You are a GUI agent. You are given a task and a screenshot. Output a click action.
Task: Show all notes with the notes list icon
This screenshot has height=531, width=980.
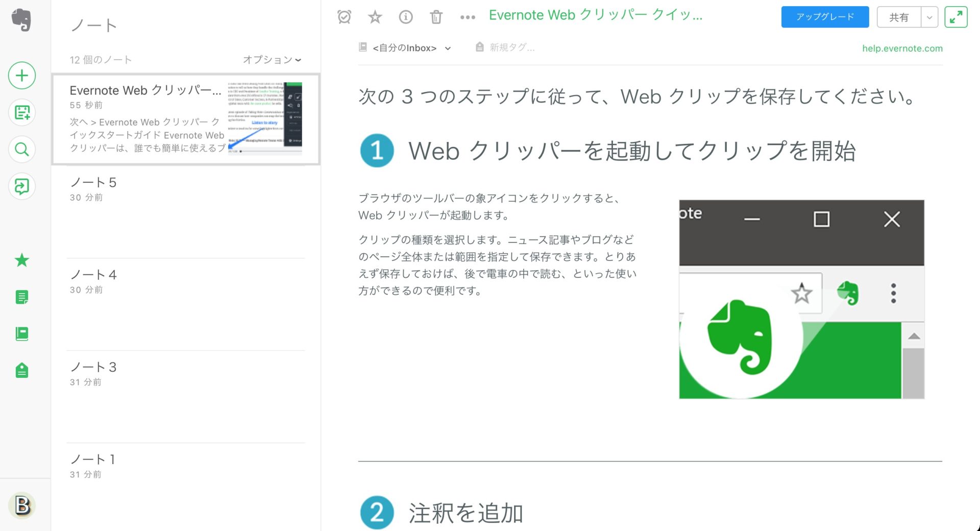click(22, 297)
